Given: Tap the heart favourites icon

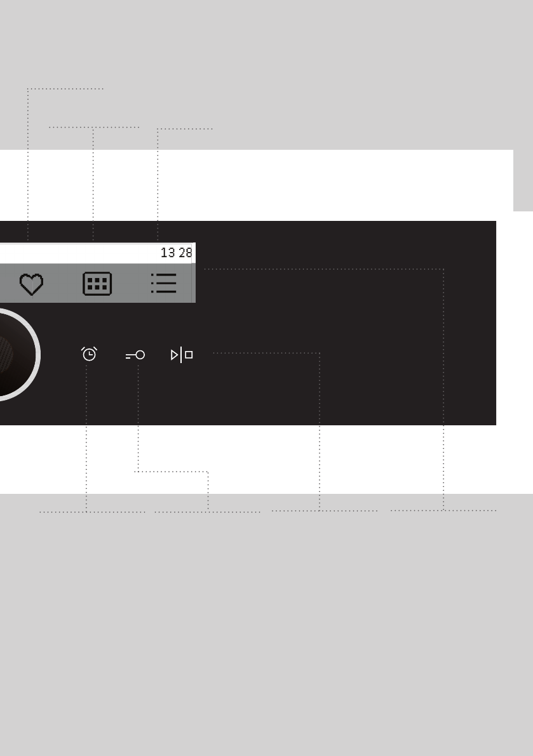Looking at the screenshot, I should pos(31,284).
